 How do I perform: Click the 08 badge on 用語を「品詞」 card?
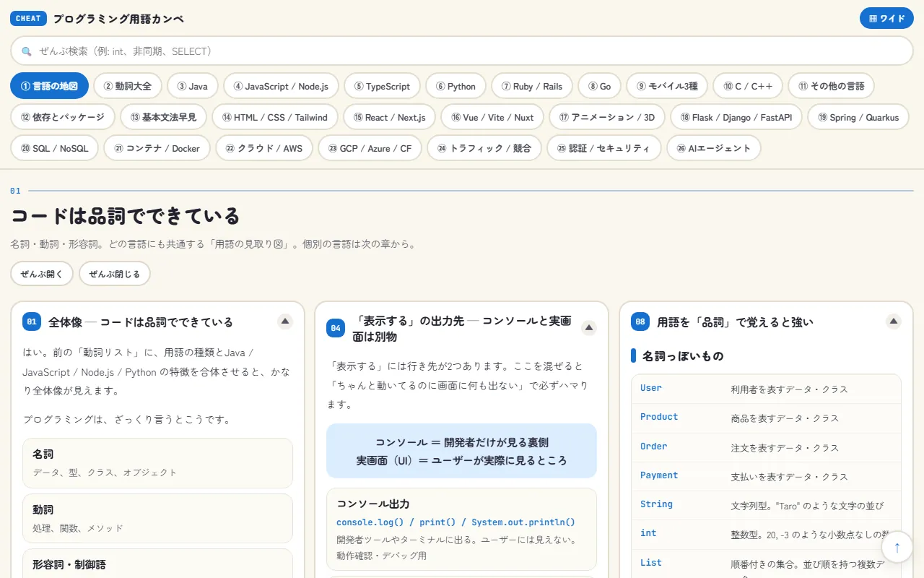tap(640, 322)
